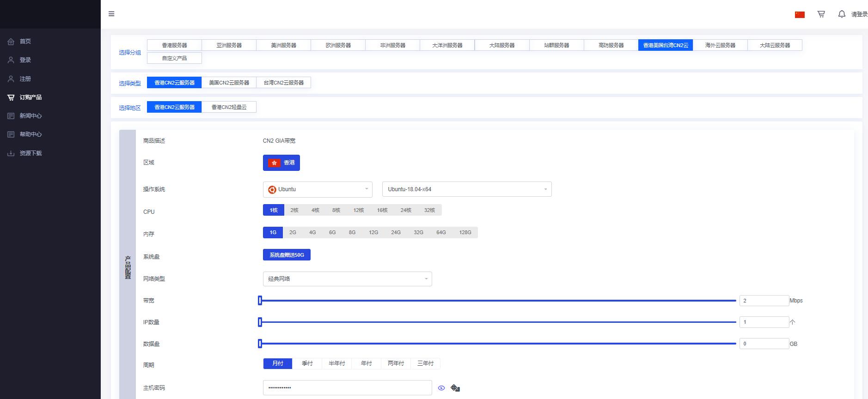The width and height of the screenshot is (868, 399).
Task: Open the shopping cart icon
Action: 821,14
